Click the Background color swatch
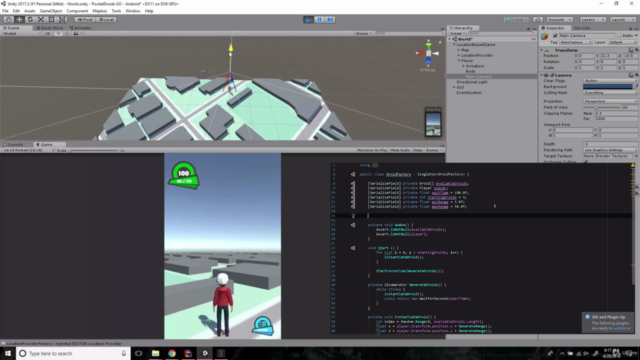 [608, 87]
